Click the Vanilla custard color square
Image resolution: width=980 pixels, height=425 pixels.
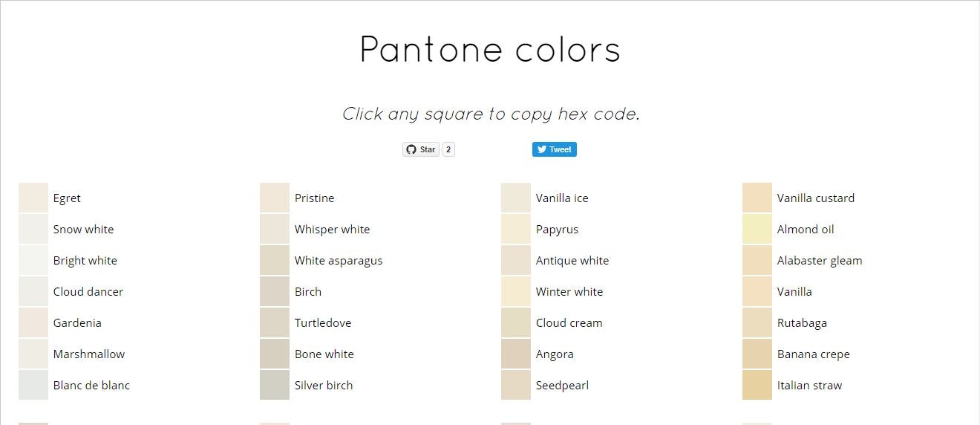coord(757,198)
